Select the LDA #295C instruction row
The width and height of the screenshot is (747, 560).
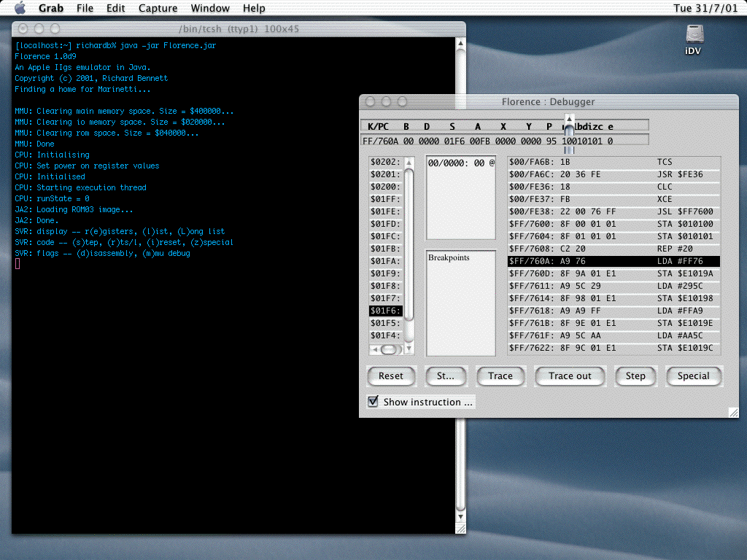[x=614, y=286]
